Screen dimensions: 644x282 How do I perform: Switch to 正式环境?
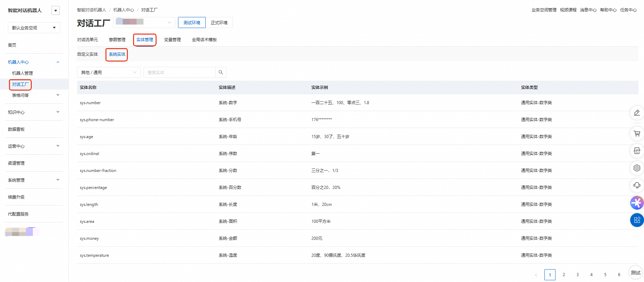coord(219,22)
